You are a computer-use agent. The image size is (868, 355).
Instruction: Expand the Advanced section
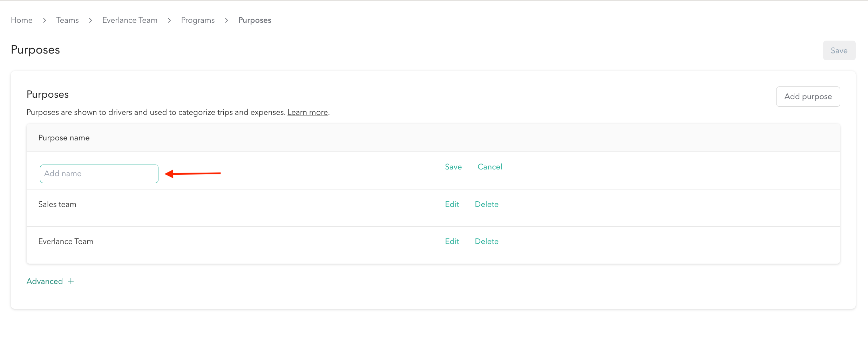coord(45,281)
